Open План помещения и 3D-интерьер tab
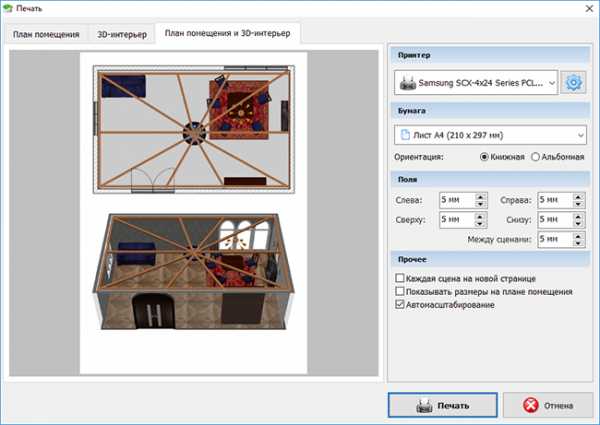 pyautogui.click(x=228, y=35)
